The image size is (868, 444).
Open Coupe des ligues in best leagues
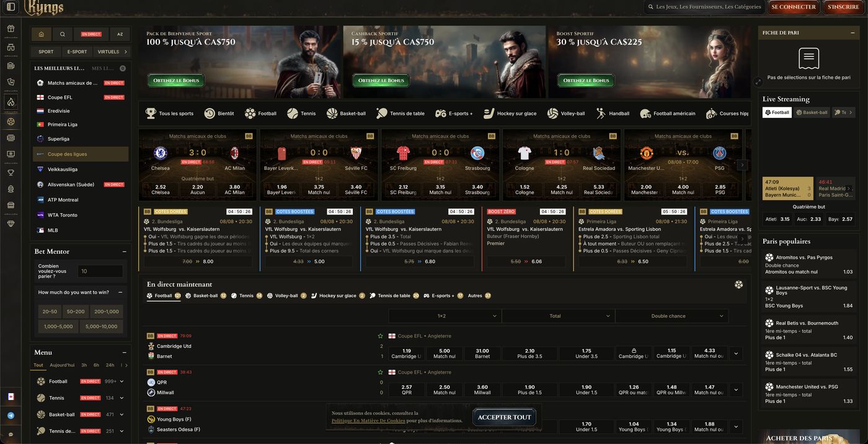(81, 154)
